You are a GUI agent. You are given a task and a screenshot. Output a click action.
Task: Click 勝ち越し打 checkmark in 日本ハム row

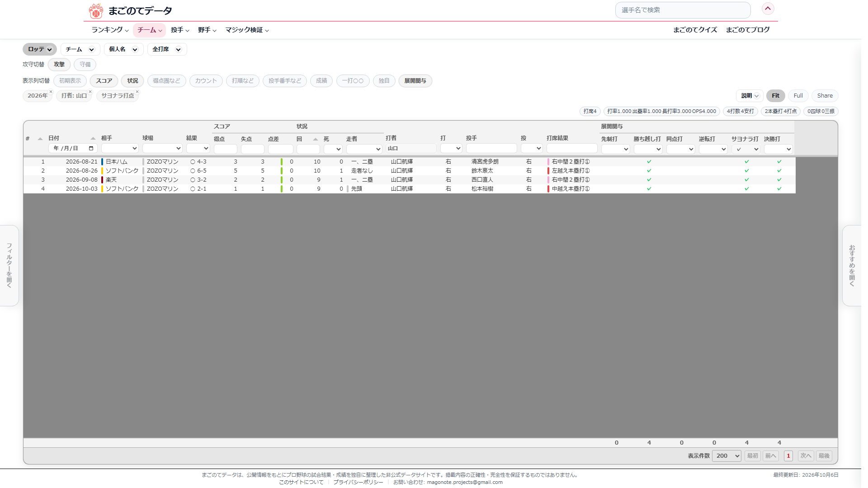click(649, 162)
